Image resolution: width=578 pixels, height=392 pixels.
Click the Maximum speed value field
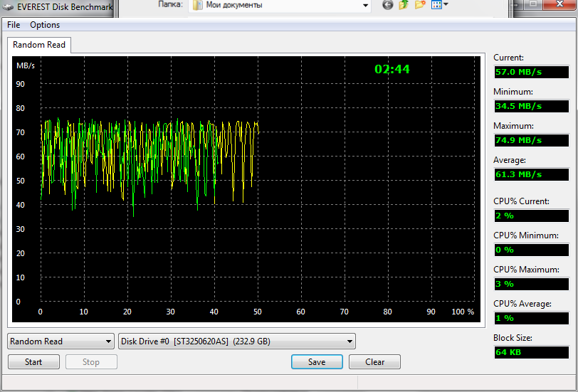[531, 140]
